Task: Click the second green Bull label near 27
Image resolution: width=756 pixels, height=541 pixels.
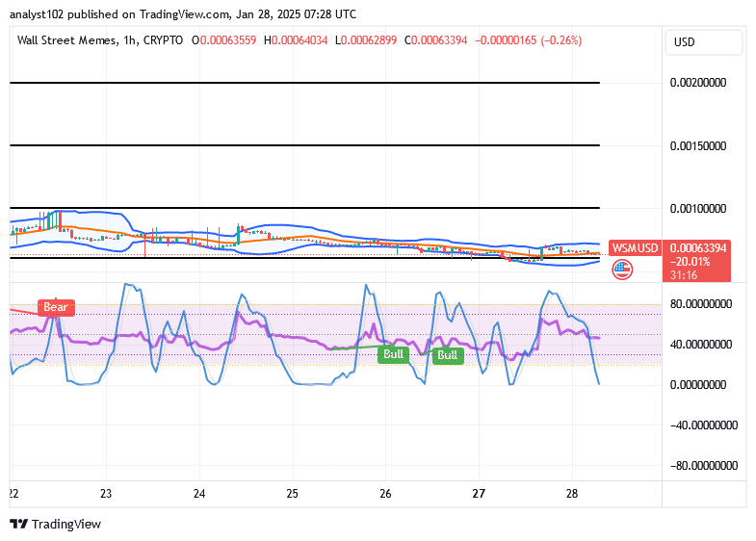Action: [x=448, y=355]
